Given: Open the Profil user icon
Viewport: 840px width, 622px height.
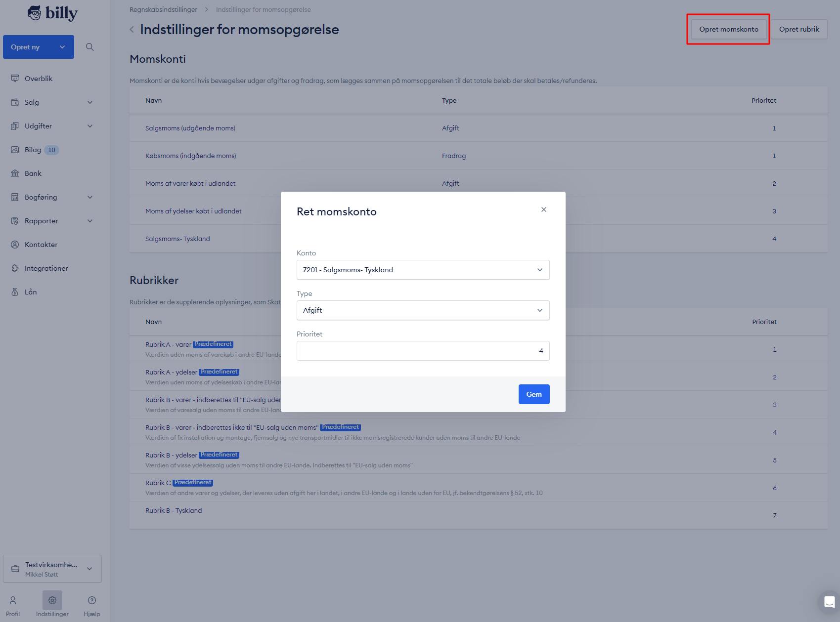Looking at the screenshot, I should pyautogui.click(x=13, y=600).
